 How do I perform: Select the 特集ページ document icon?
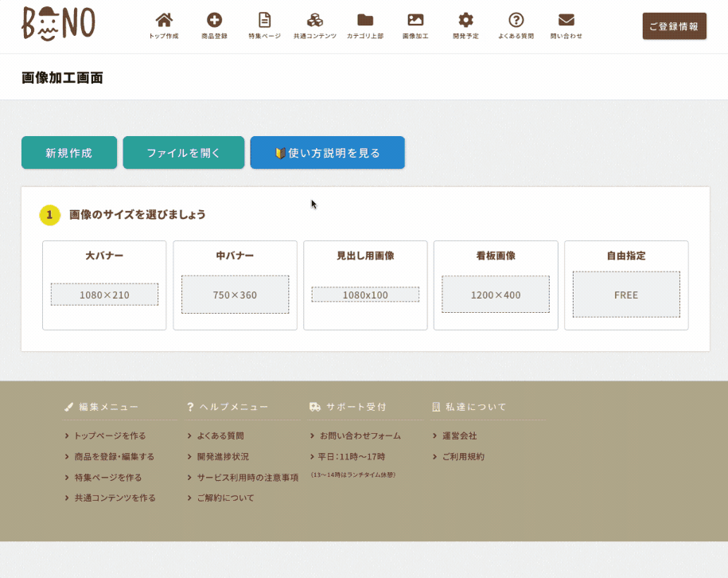[264, 21]
